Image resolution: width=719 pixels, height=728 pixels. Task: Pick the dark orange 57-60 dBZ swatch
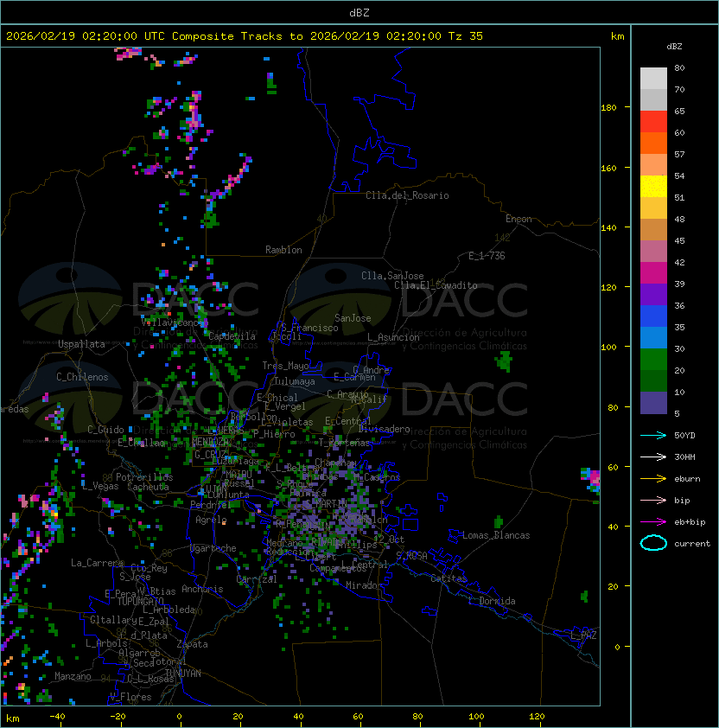[653, 143]
